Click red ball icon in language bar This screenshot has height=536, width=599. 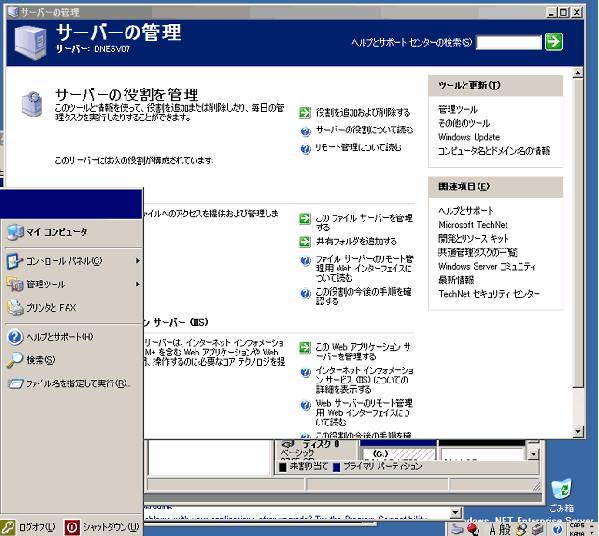473,529
